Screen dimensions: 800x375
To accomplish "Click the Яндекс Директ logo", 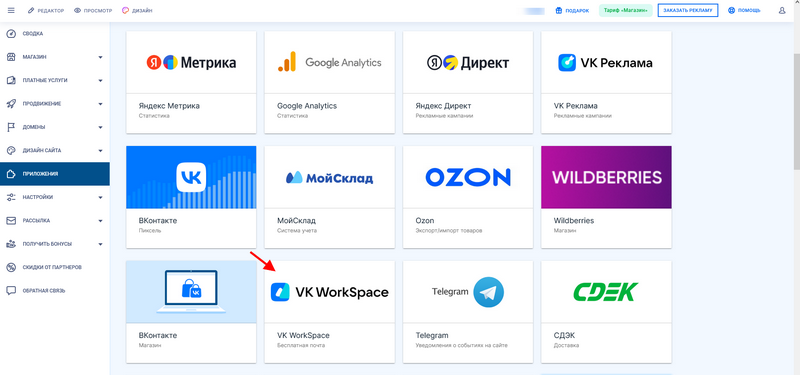I will (468, 63).
